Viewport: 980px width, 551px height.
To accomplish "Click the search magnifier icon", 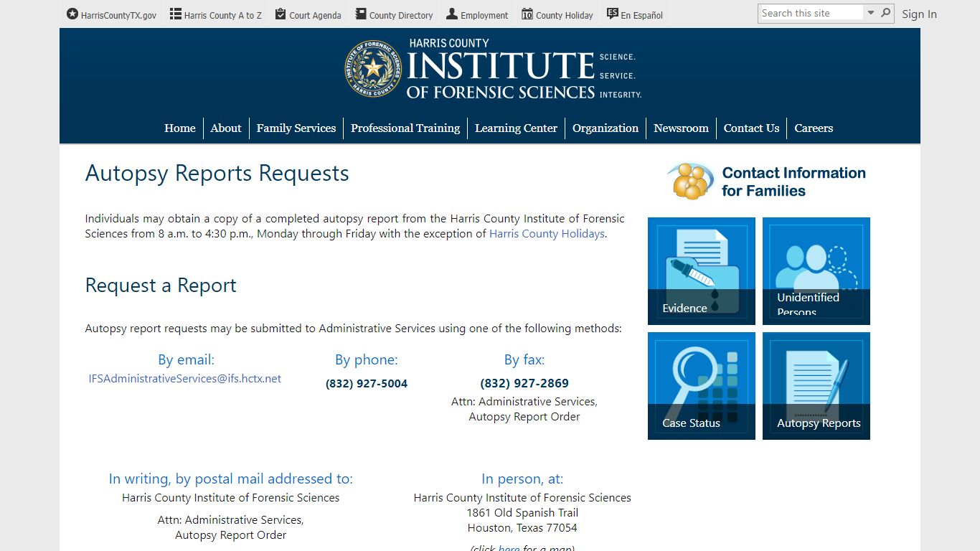I will [886, 13].
